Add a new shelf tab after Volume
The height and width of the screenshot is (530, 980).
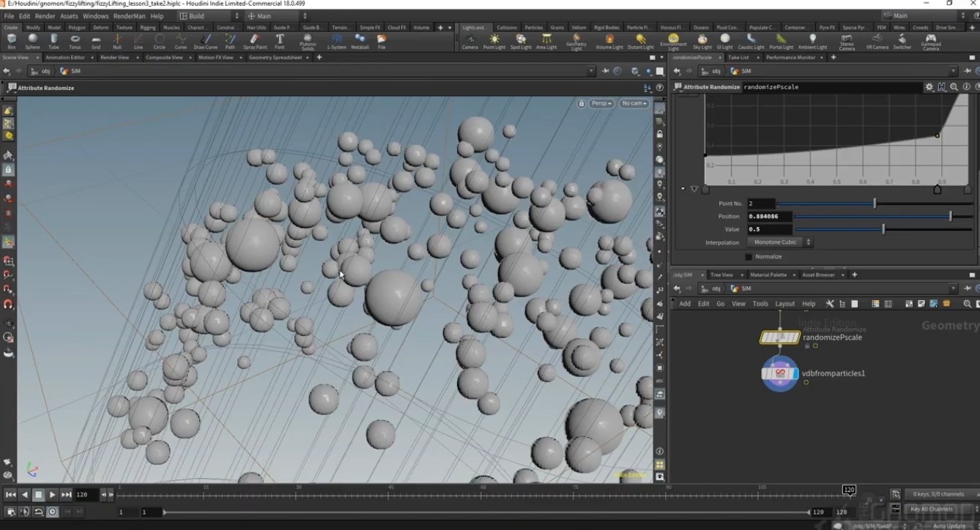(x=440, y=27)
